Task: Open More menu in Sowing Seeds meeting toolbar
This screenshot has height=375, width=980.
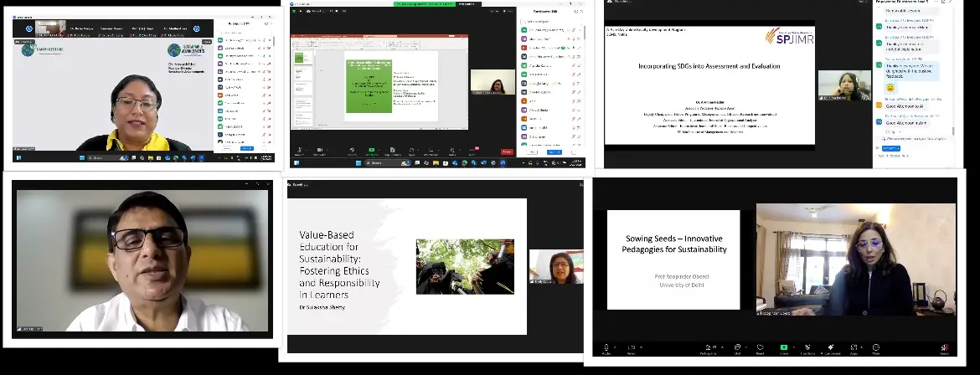Action: (x=876, y=347)
